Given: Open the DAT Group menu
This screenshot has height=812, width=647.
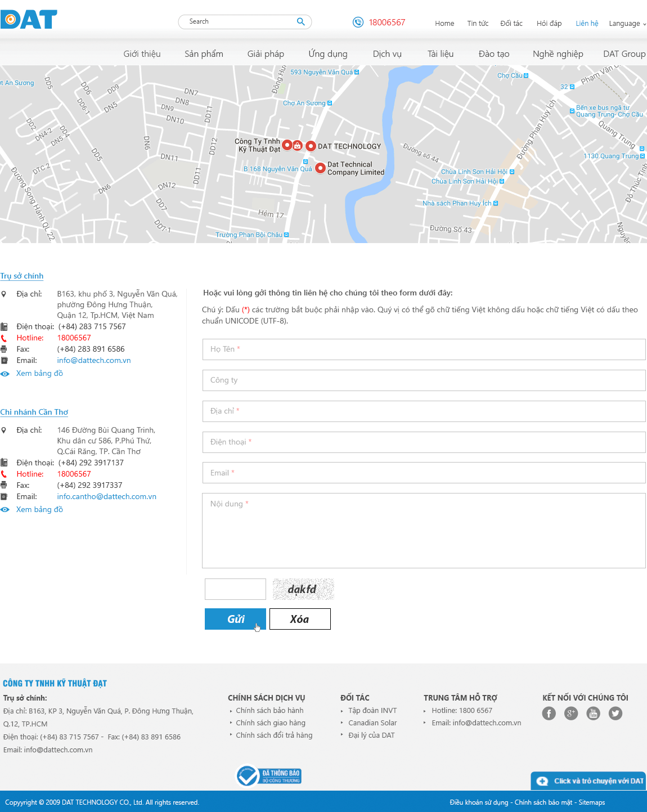Looking at the screenshot, I should [x=624, y=54].
